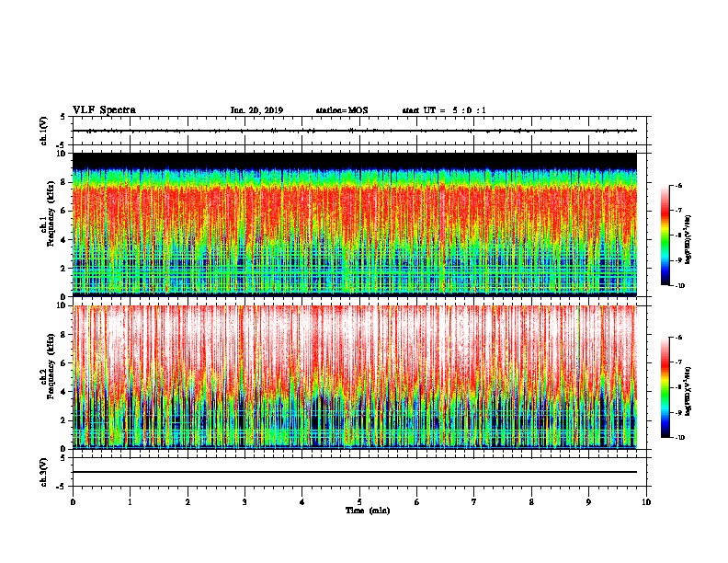This screenshot has height=563, width=728.
Task: Click the time axis tick label '0'
Action: [73, 501]
